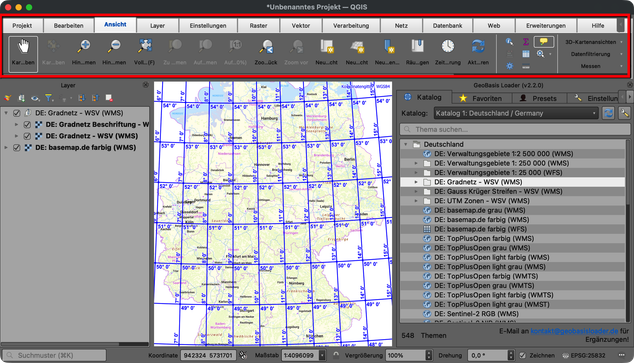The image size is (634, 363).
Task: Open the kontakt@geobasisloader.de email link
Action: [574, 331]
